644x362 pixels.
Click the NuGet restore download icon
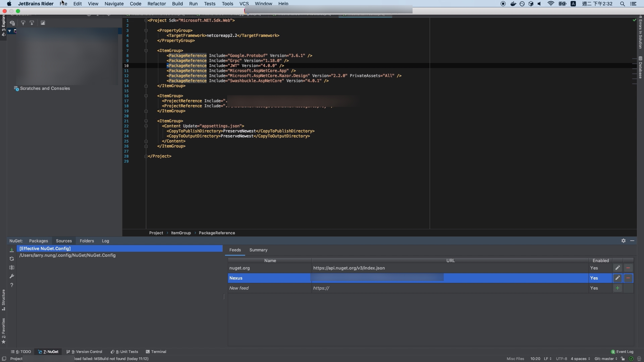[12, 250]
